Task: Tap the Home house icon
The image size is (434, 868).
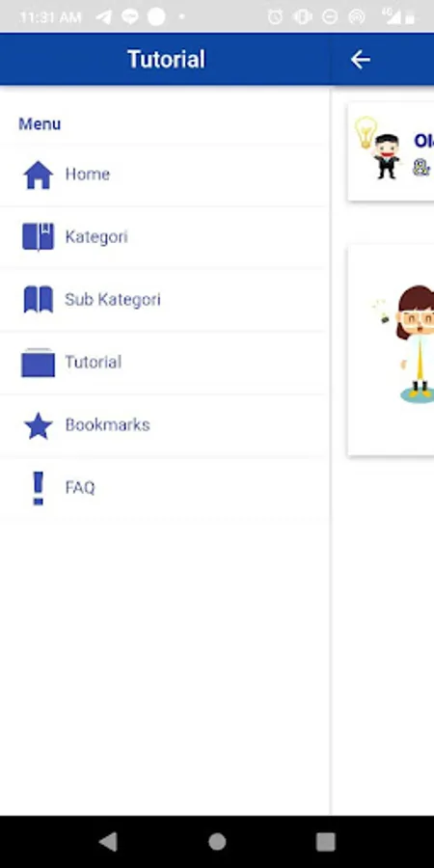Action: pos(39,175)
